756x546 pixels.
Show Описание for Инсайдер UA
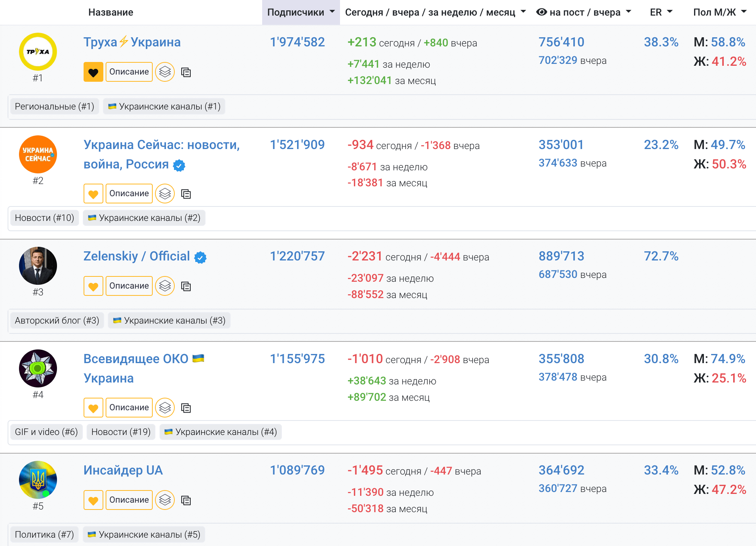coord(129,500)
